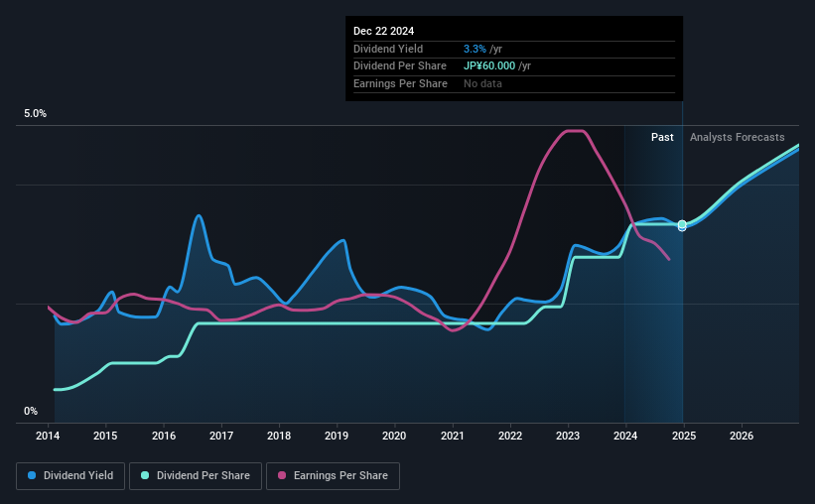The width and height of the screenshot is (815, 504).
Task: Click the teal data point marker at Dec 2024
Action: 682,224
